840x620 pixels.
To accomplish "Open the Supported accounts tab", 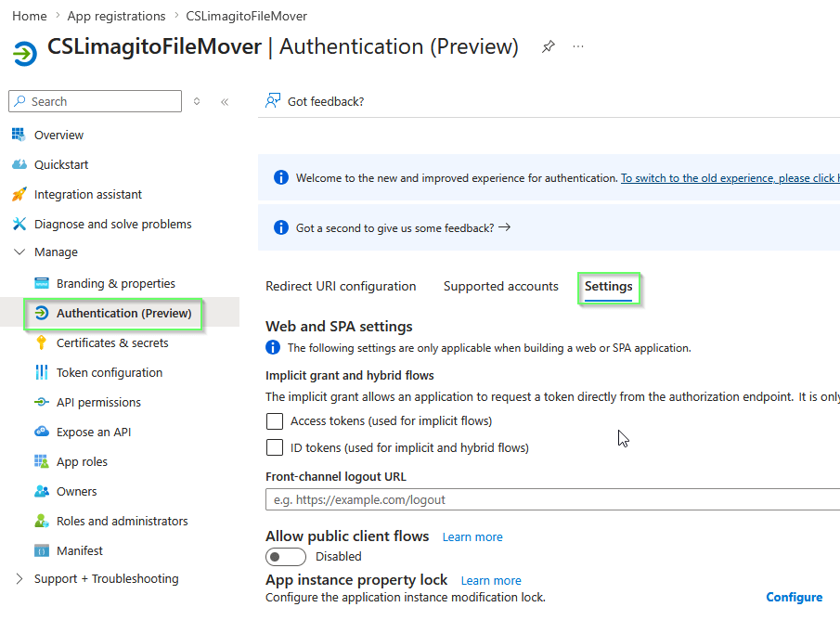I will tap(500, 286).
